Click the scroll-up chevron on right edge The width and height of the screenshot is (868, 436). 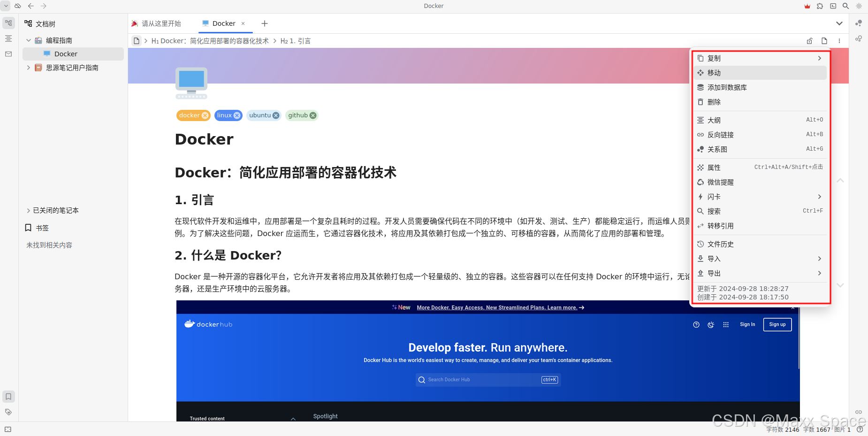[840, 180]
